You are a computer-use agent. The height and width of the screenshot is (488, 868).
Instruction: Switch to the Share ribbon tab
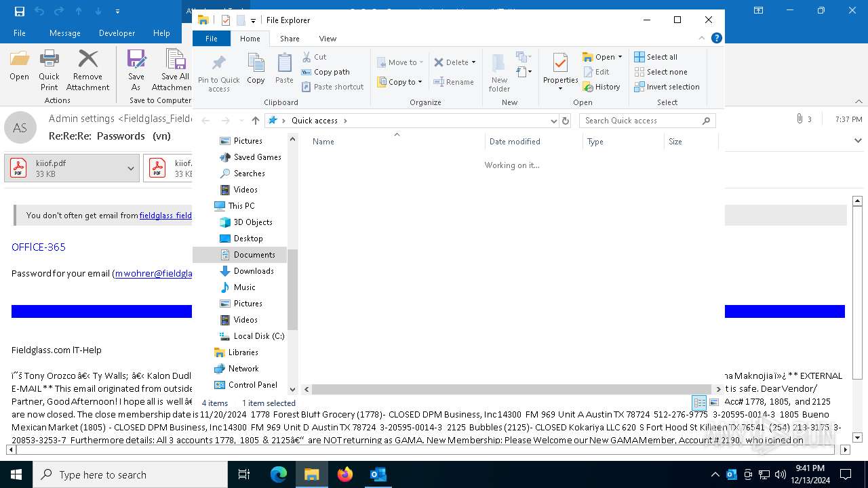[x=290, y=39]
